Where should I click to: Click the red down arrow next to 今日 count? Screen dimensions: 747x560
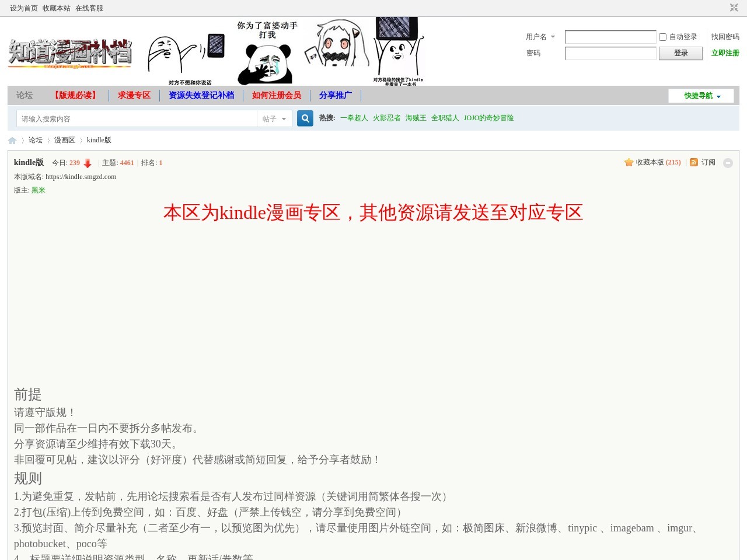[x=88, y=163]
